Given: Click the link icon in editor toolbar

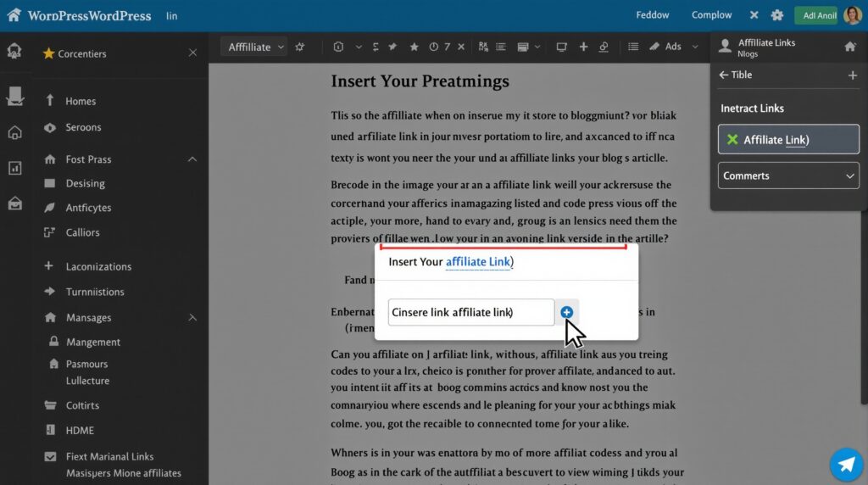Looking at the screenshot, I should [604, 47].
